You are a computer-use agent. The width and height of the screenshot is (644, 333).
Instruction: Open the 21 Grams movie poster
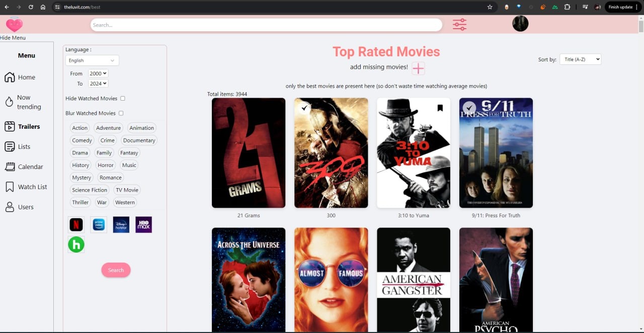(x=249, y=153)
